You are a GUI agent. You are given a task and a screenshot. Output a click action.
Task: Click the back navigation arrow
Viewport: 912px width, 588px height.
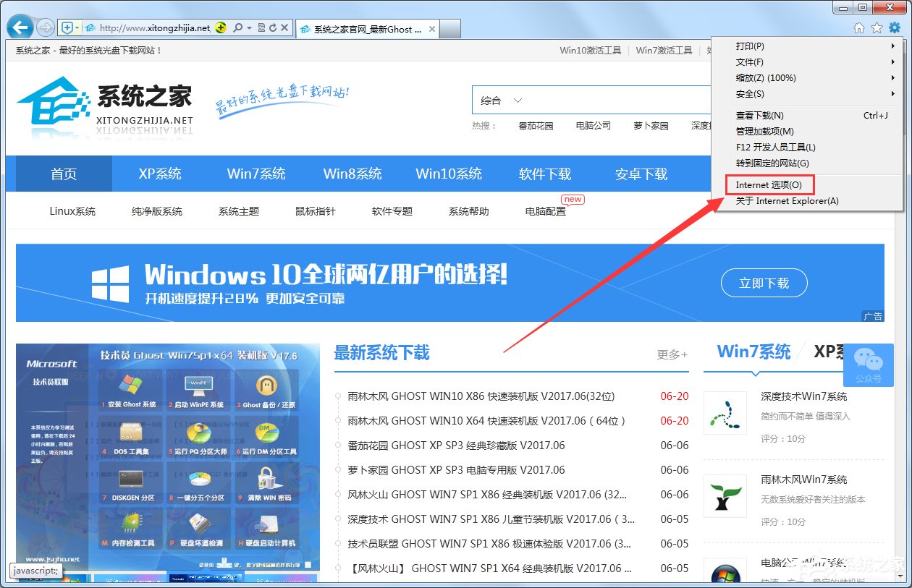tap(19, 27)
